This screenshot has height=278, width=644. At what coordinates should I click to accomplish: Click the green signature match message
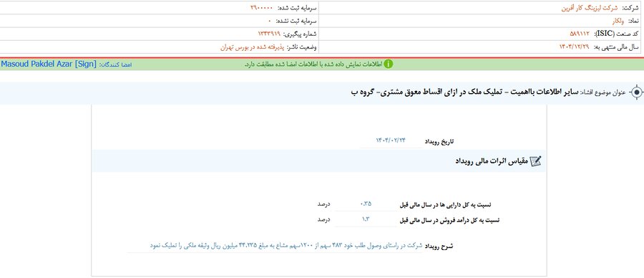click(313, 64)
